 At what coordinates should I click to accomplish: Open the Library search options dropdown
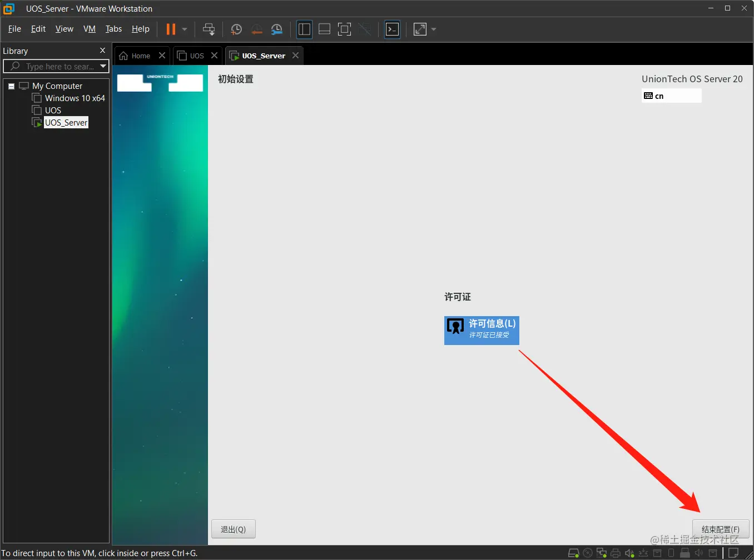103,66
